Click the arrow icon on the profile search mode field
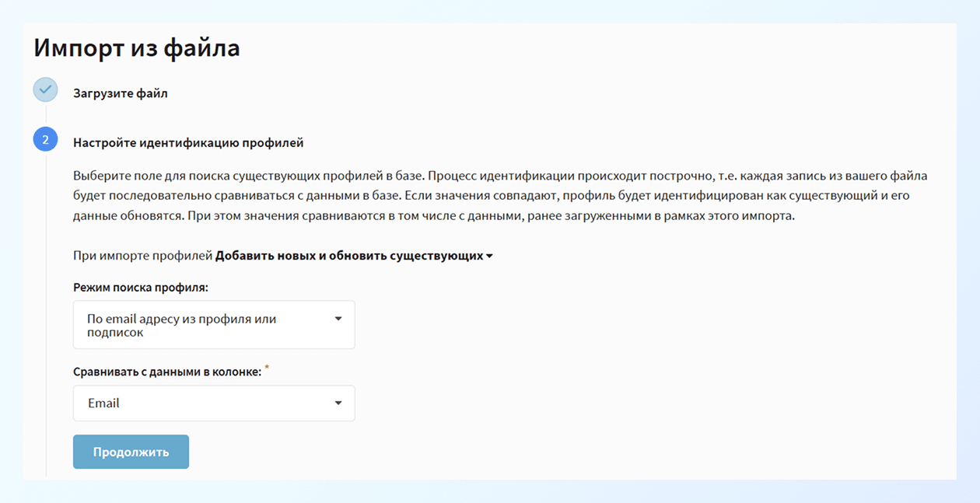Image resolution: width=980 pixels, height=503 pixels. (338, 317)
